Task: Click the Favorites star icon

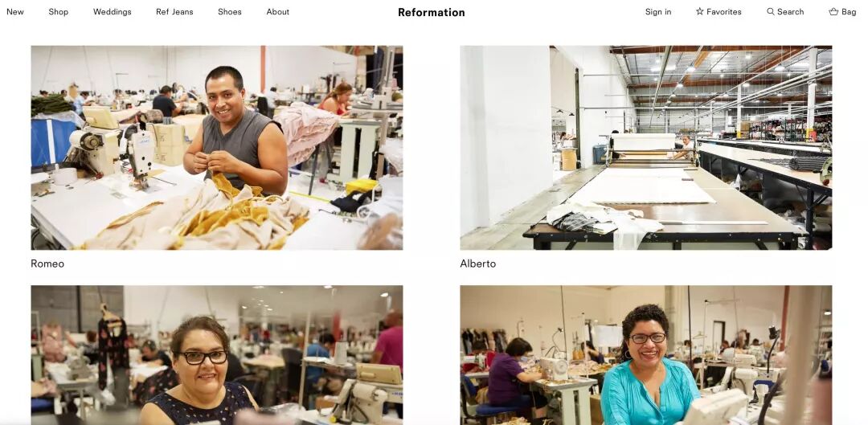Action: point(700,11)
